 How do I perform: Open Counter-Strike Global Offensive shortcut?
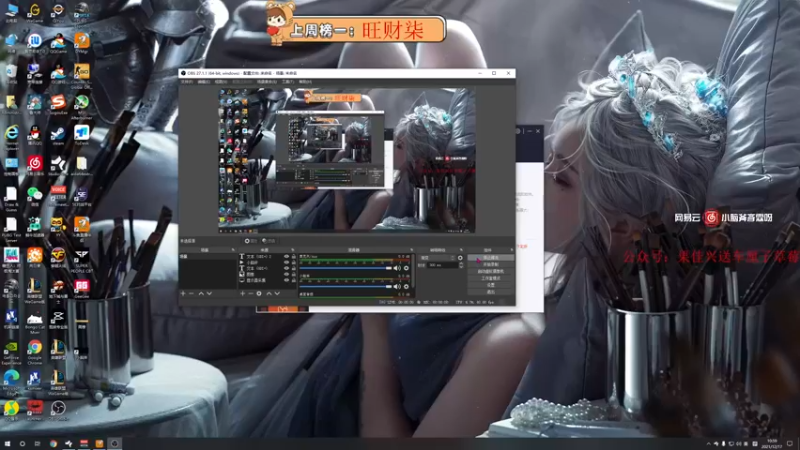click(x=82, y=74)
